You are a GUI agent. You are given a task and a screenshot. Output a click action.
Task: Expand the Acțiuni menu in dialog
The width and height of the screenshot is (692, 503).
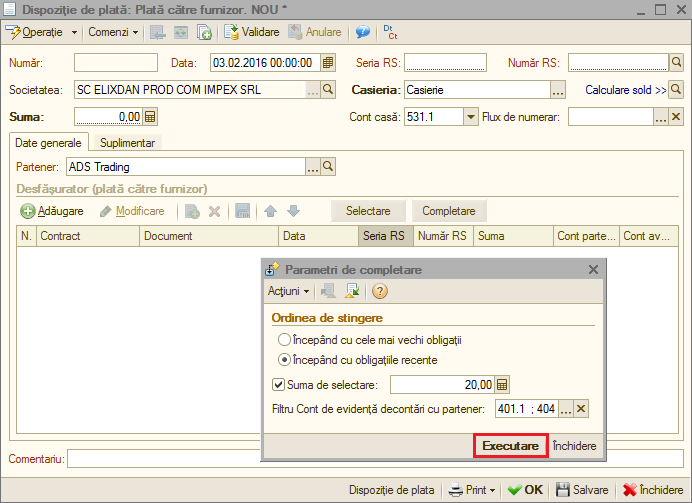pos(288,291)
